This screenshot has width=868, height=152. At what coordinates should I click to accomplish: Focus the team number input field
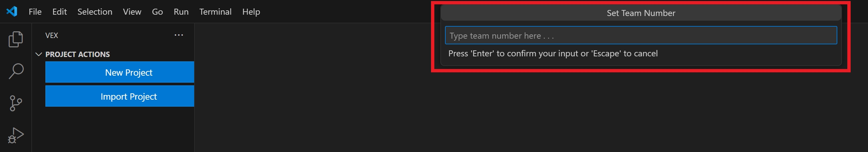tap(640, 35)
